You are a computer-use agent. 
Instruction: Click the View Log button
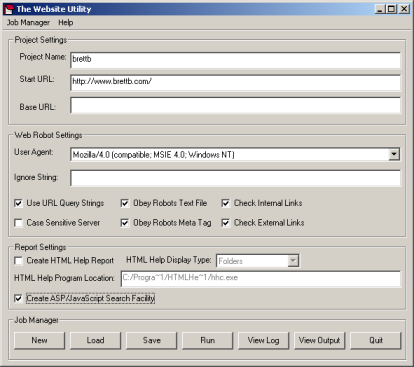[263, 340]
